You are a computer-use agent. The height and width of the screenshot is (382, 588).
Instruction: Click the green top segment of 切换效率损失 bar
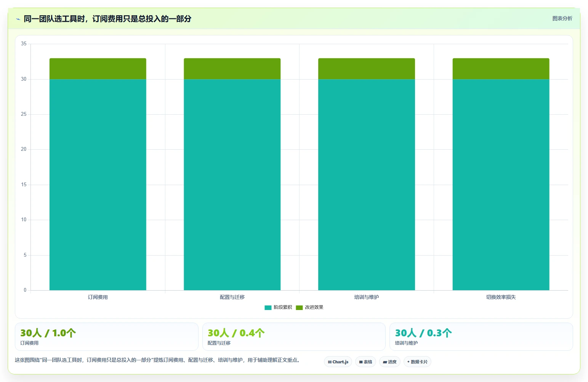(x=501, y=69)
